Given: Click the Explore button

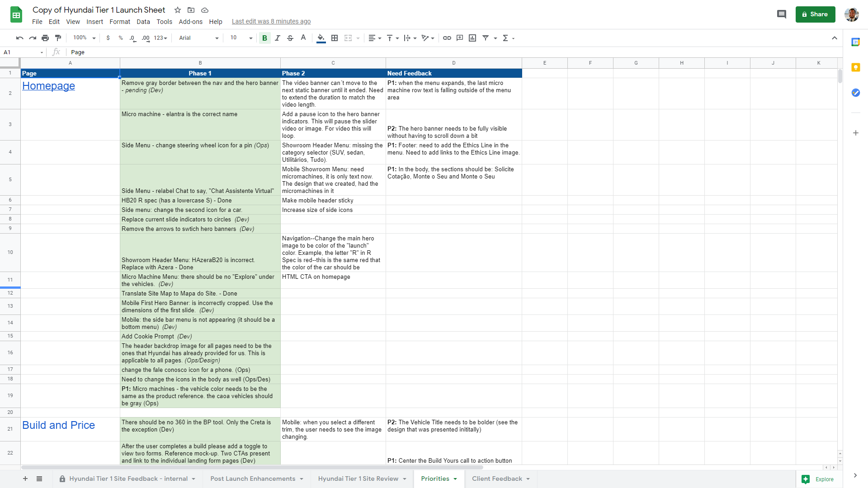Looking at the screenshot, I should 818,479.
